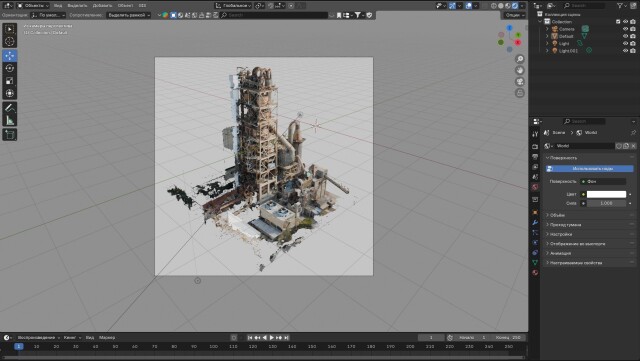
Task: Open the Воспроизведение timeline menu
Action: point(38,338)
